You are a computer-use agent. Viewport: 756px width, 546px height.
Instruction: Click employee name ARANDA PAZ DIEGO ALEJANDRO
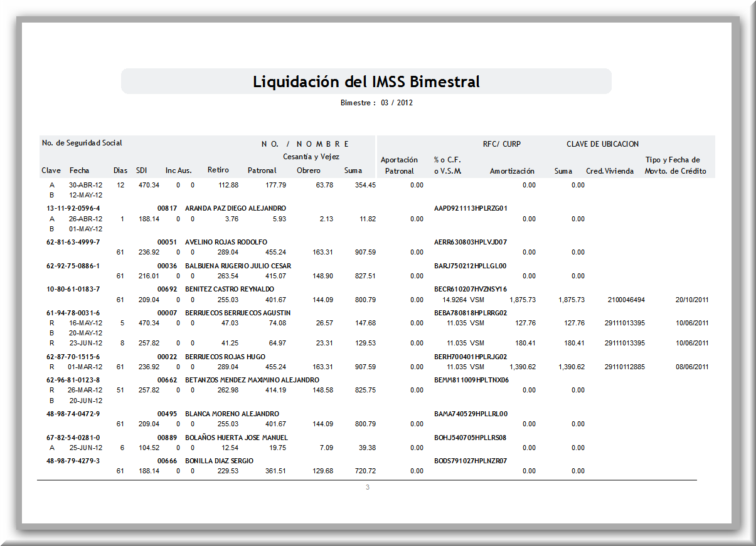click(235, 208)
